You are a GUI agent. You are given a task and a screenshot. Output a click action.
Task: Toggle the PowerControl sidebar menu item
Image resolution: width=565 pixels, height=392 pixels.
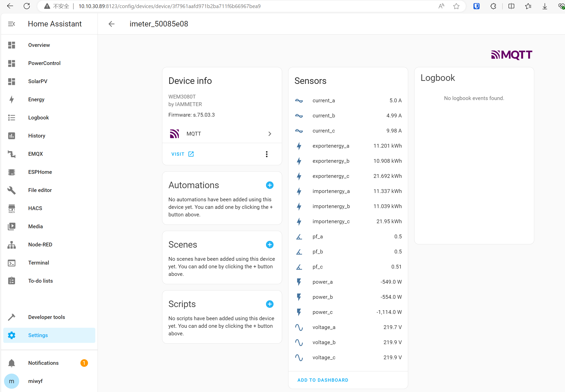[45, 63]
